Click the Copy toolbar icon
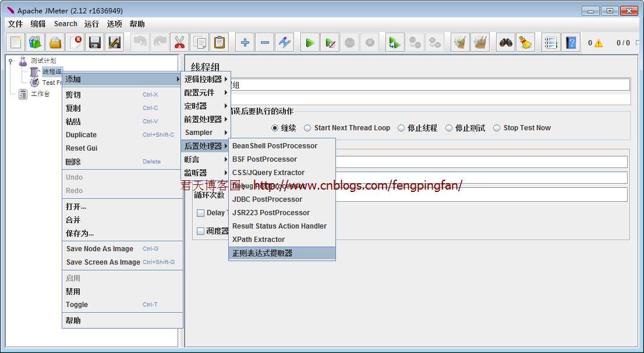Image resolution: width=644 pixels, height=353 pixels. pyautogui.click(x=200, y=42)
